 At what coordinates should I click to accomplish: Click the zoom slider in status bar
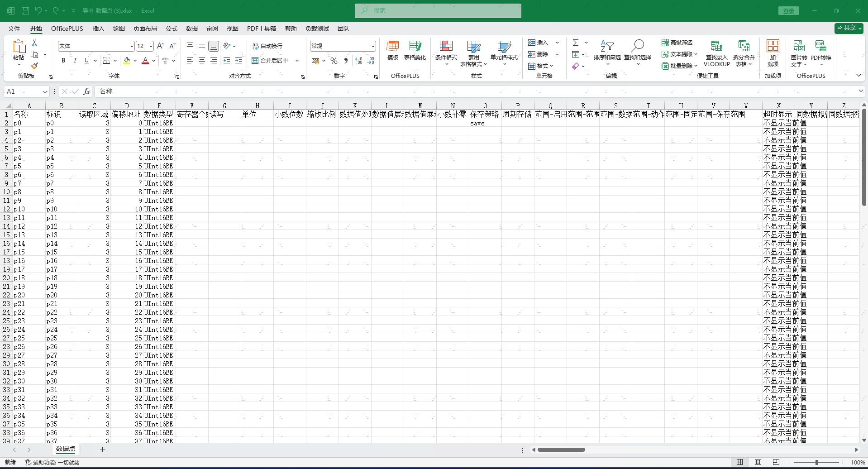click(x=816, y=462)
